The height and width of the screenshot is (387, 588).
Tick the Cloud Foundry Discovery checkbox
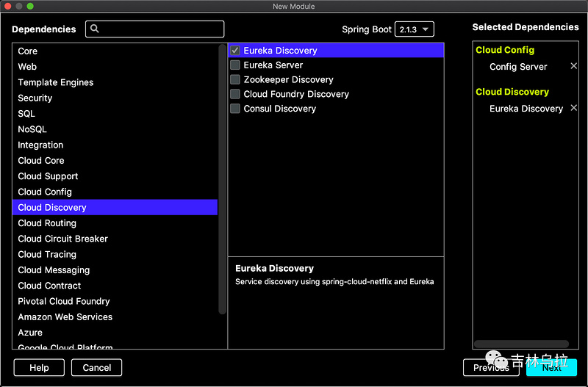(235, 94)
